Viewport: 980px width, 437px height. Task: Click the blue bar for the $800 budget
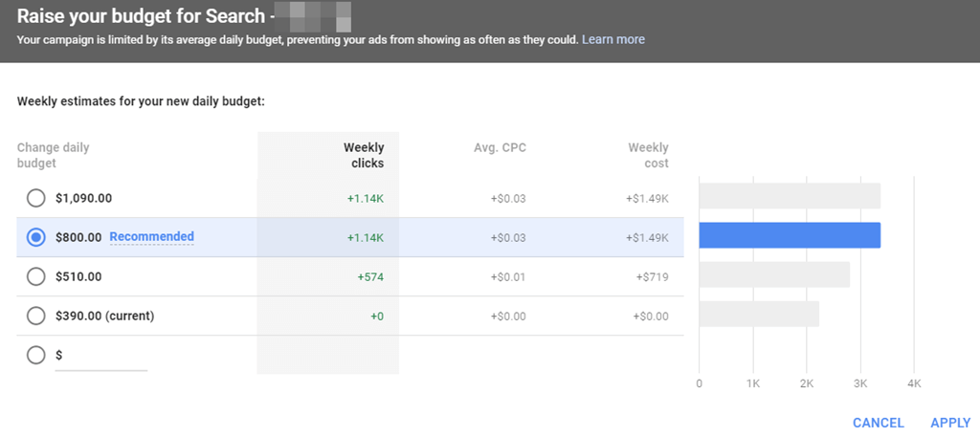[790, 235]
